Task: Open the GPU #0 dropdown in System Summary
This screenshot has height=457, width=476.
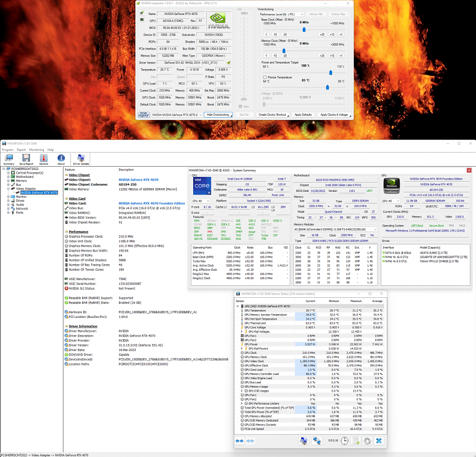Action: pos(391,201)
